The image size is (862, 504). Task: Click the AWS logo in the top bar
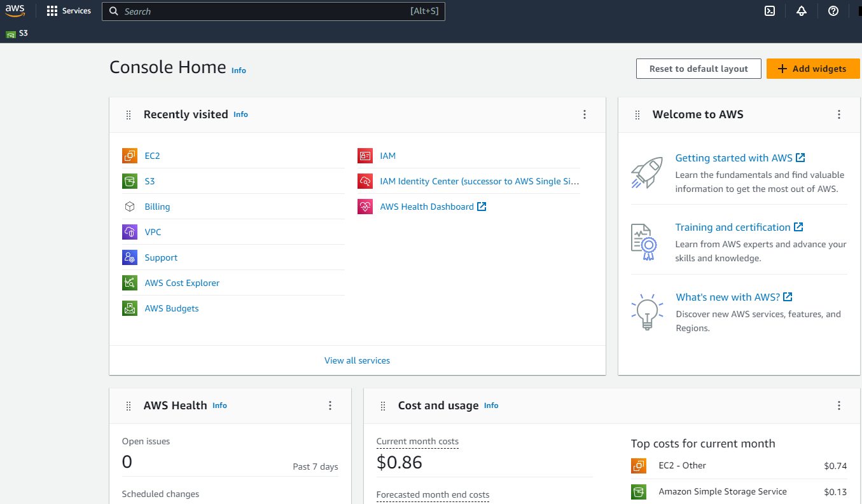(x=15, y=11)
